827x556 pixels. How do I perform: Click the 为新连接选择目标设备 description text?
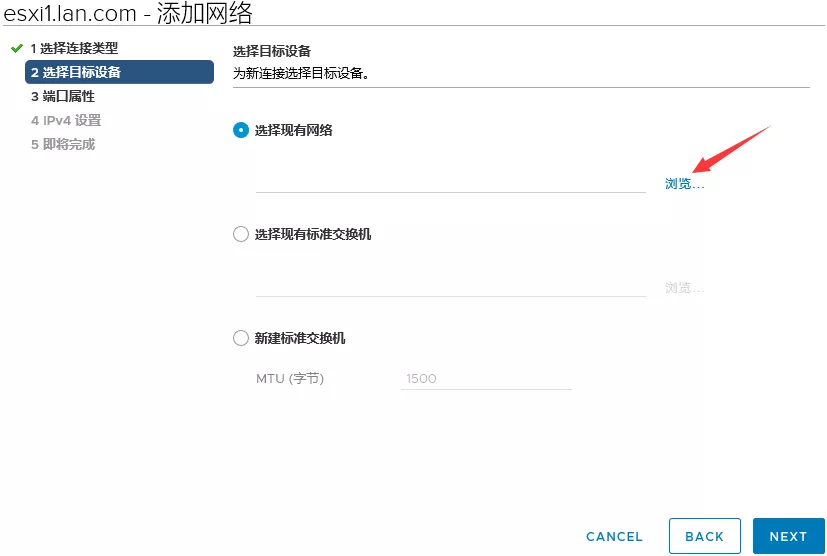click(x=301, y=73)
